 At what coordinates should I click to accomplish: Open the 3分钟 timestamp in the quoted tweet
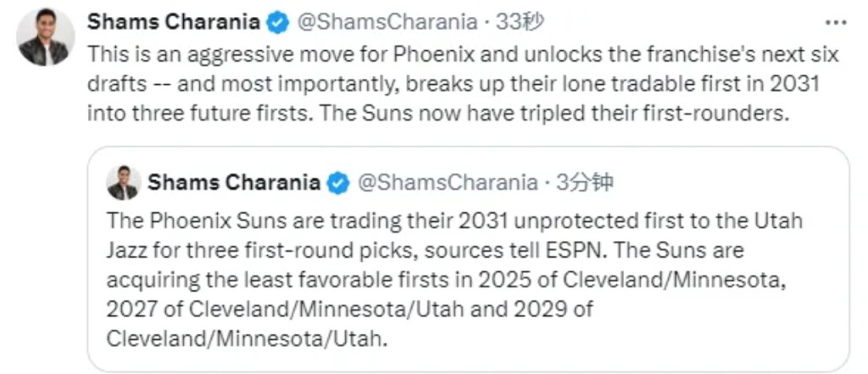click(584, 182)
